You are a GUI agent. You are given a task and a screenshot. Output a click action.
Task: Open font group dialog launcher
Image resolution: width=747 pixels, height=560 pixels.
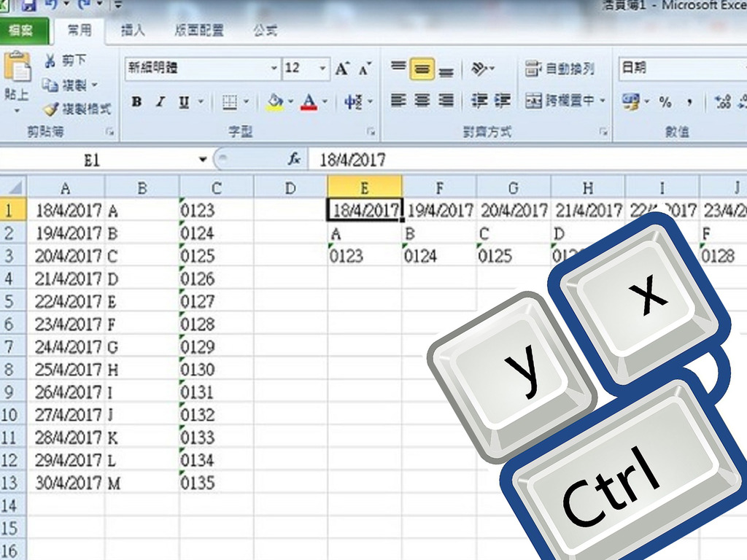[371, 132]
